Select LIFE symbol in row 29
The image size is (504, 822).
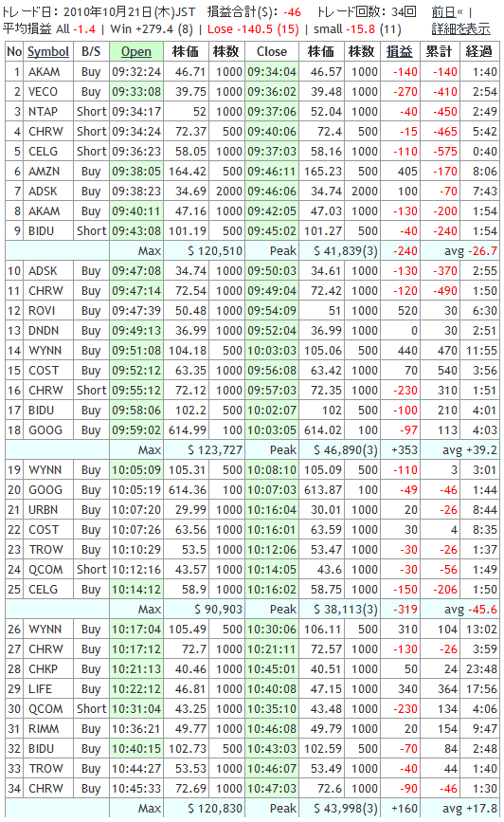pos(41,689)
